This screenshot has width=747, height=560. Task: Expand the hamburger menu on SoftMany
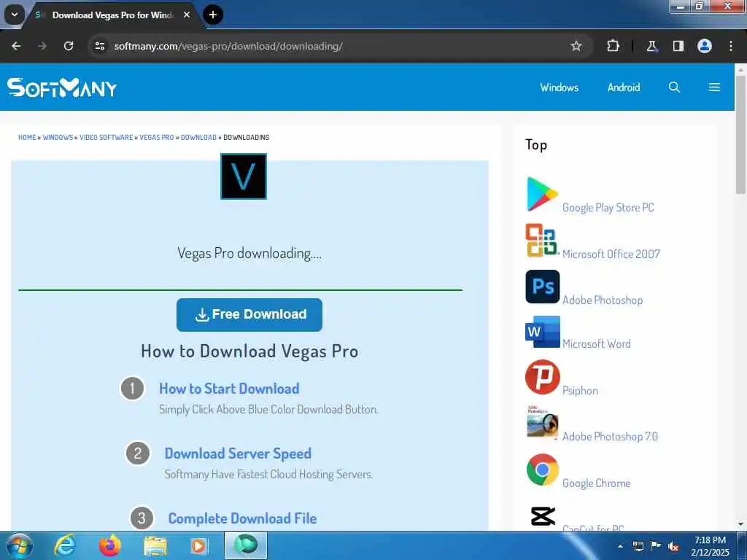713,87
